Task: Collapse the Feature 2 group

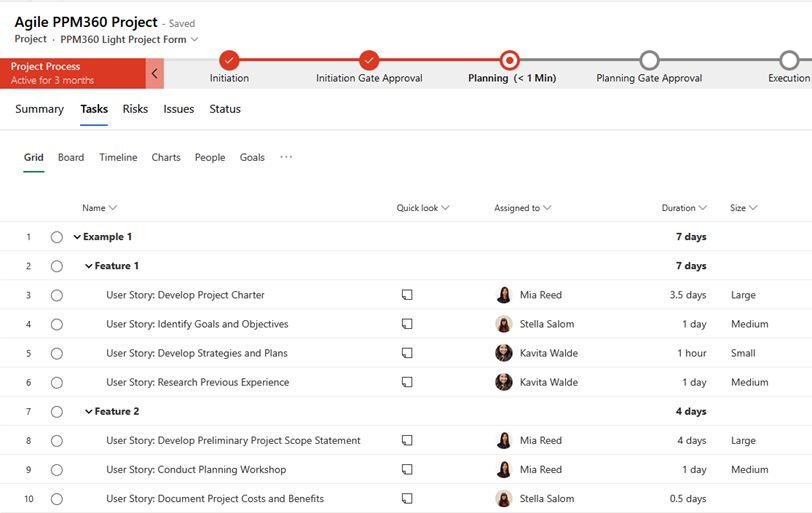Action: click(x=89, y=411)
